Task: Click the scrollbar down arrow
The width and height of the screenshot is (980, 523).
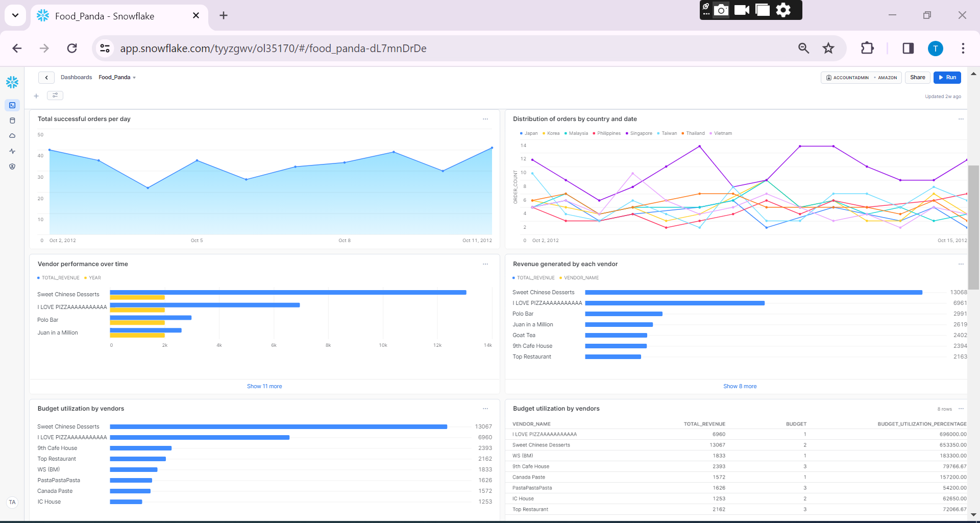Action: [x=974, y=515]
